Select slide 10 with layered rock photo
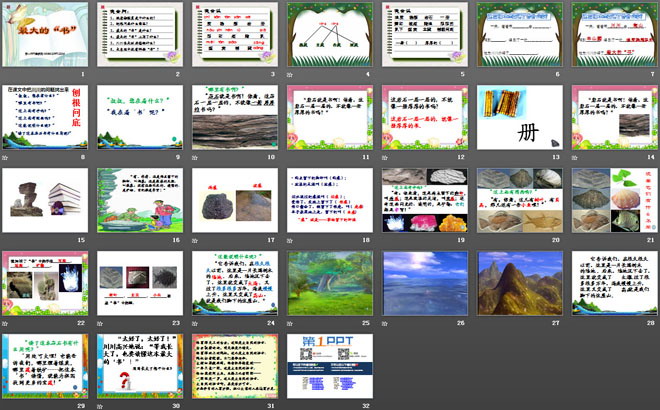 click(234, 116)
